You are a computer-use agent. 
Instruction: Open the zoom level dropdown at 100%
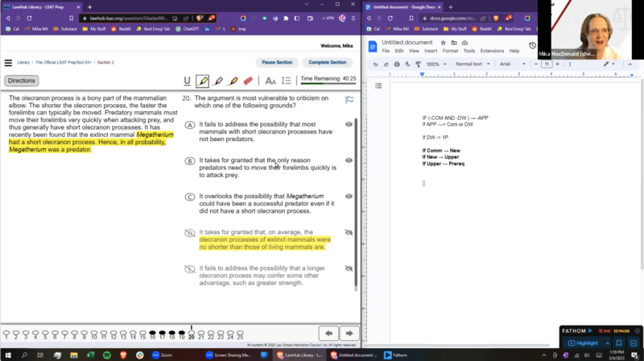[x=435, y=64]
